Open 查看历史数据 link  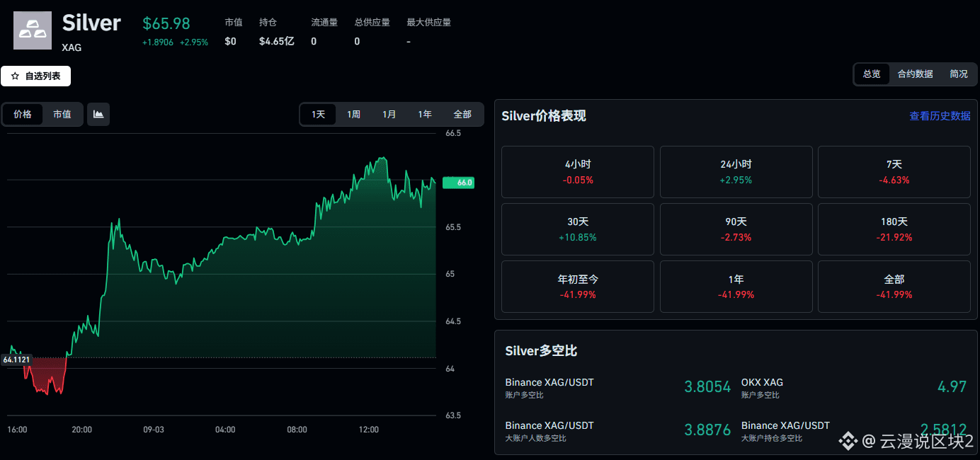pos(940,116)
